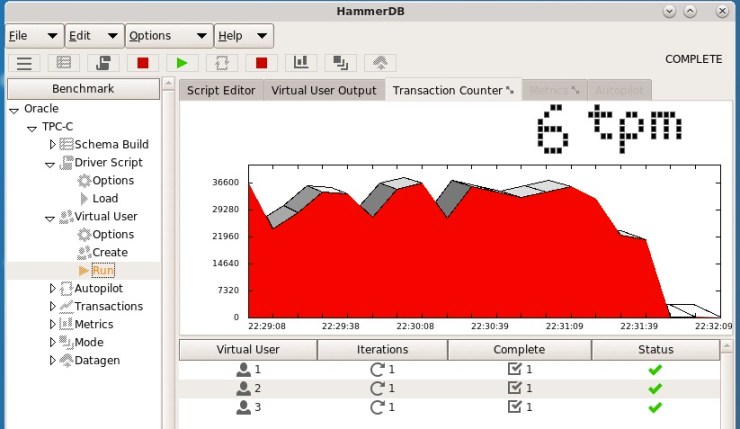Open the File menu
Screen dimensions: 740x429
click(34, 36)
